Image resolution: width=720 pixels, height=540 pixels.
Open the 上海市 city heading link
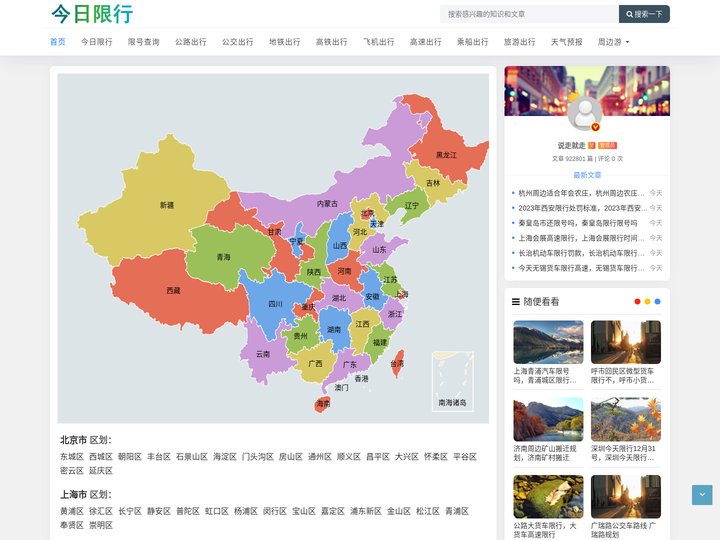[x=73, y=495]
